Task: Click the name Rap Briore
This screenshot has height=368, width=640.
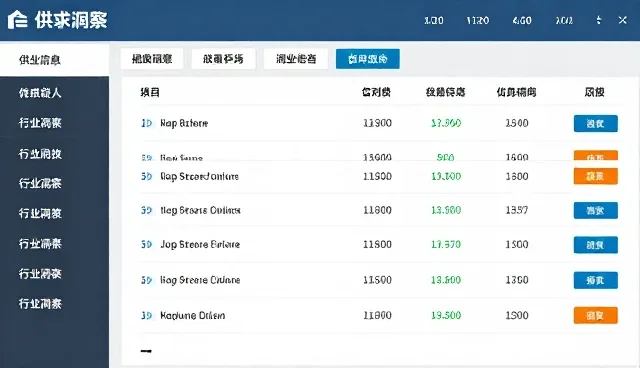Action: coord(184,123)
